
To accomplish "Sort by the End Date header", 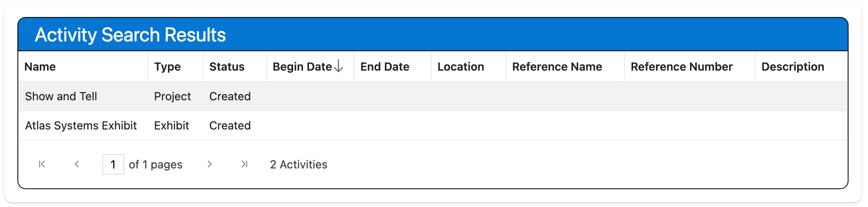I will point(384,67).
